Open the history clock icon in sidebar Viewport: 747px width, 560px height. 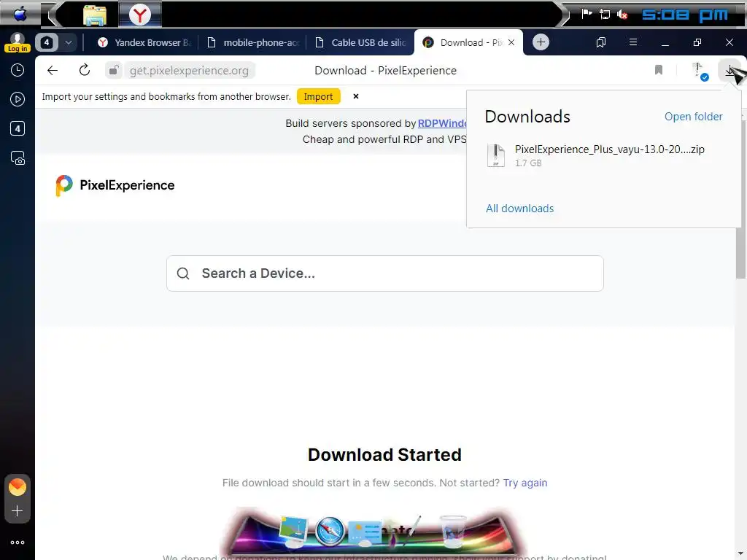point(18,71)
